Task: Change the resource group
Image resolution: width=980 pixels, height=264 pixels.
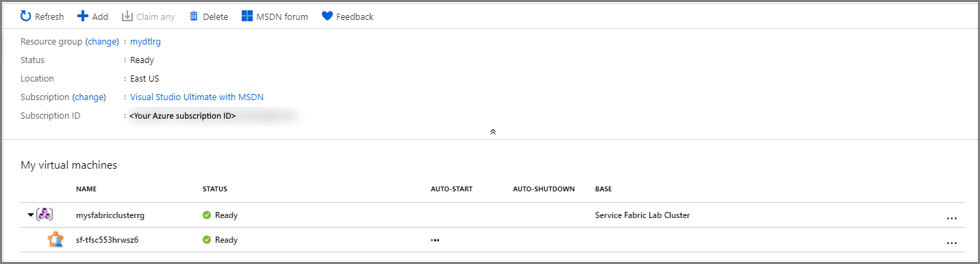Action: pyautogui.click(x=103, y=42)
